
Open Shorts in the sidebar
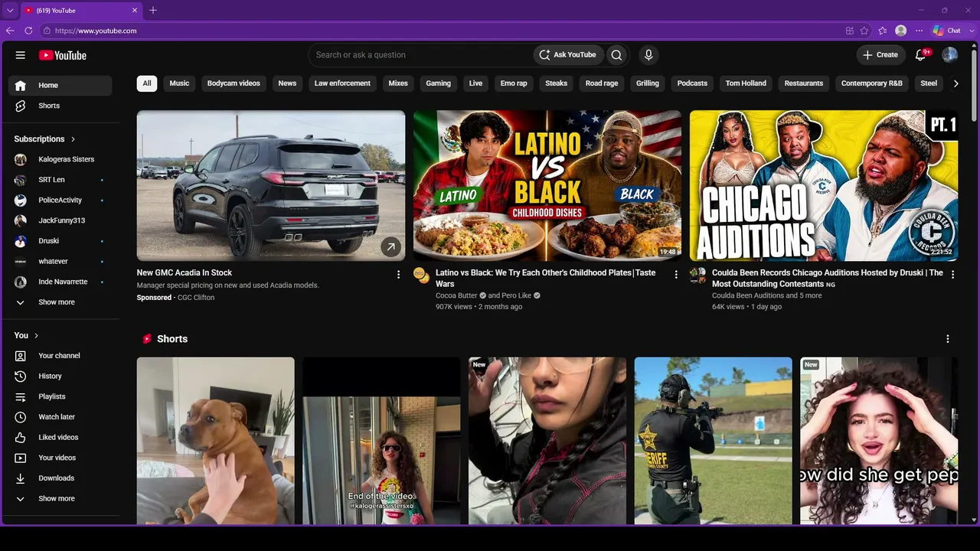click(x=60, y=106)
